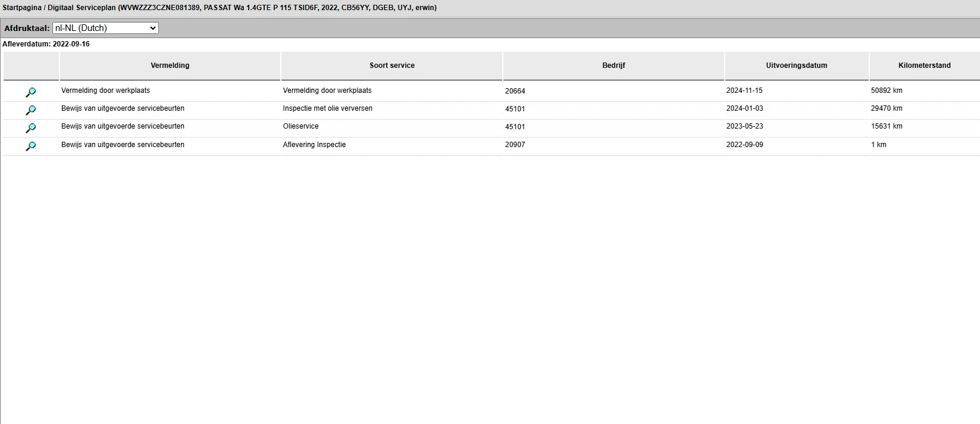Open magnifier icon for Olieservice row

[x=31, y=128]
